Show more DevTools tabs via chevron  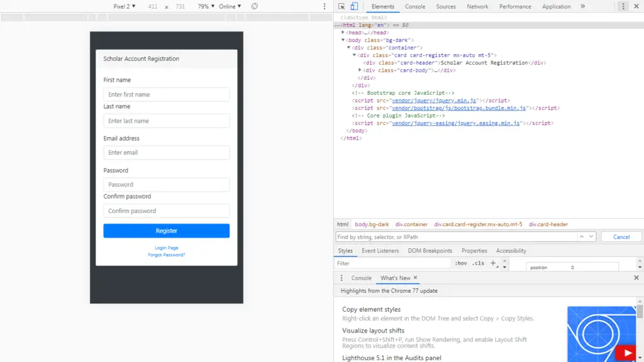pos(582,6)
